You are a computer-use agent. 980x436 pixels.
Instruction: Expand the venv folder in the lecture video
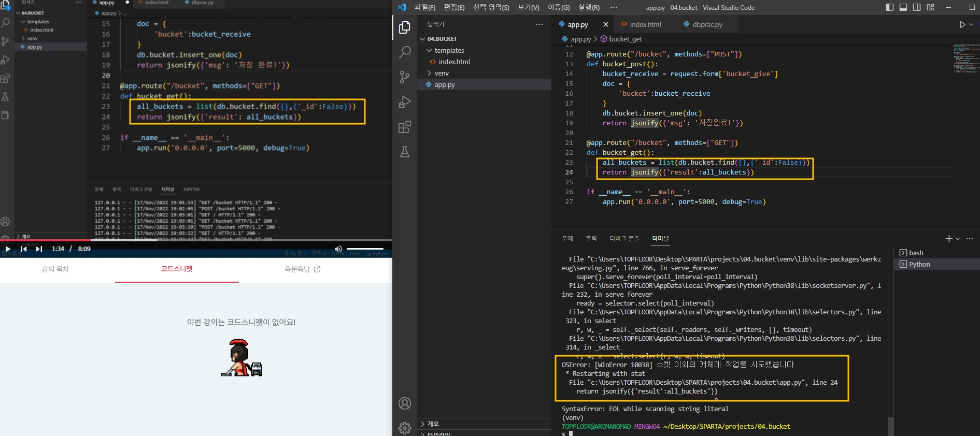click(x=23, y=38)
